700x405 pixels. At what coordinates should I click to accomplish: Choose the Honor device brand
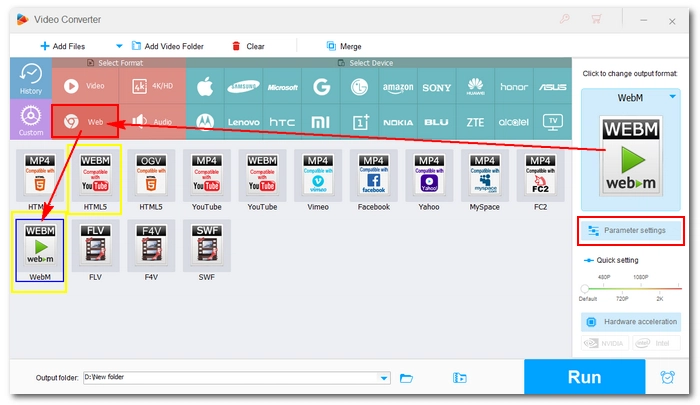pos(514,87)
